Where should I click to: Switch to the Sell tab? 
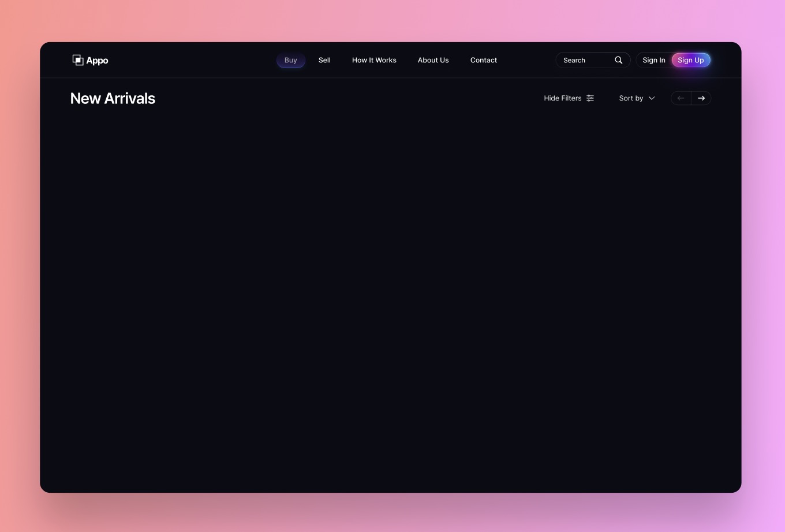pos(324,60)
